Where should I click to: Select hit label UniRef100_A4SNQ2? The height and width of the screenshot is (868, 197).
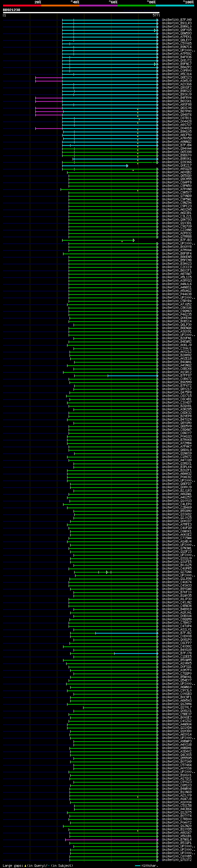point(177,365)
